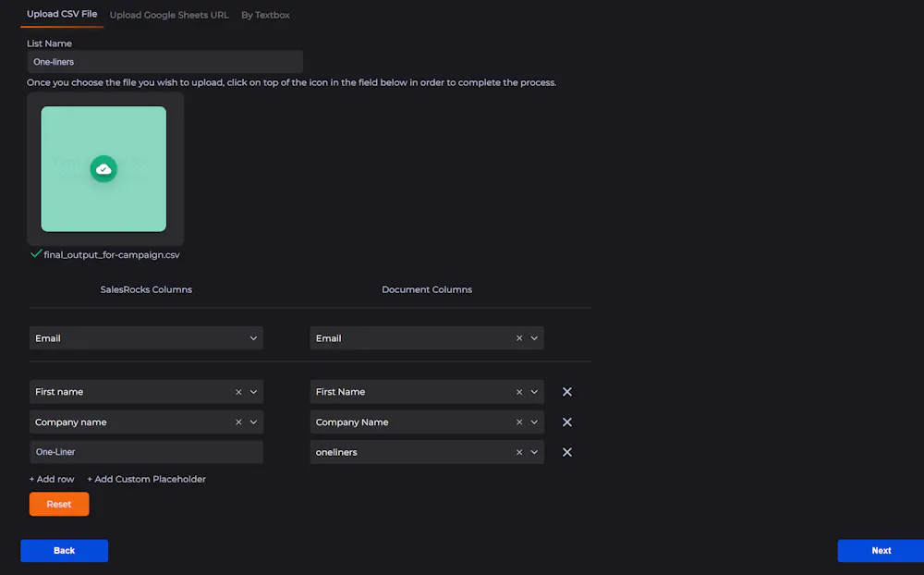The height and width of the screenshot is (575, 924).
Task: Remove the First Name mapping row
Action: [567, 392]
